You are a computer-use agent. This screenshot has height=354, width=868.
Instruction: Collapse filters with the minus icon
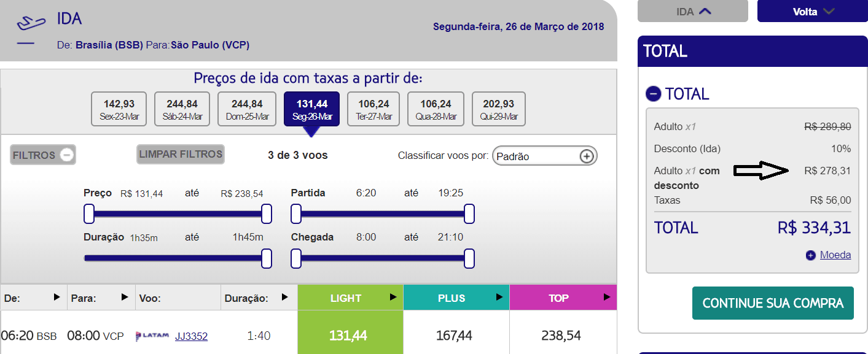click(x=68, y=155)
